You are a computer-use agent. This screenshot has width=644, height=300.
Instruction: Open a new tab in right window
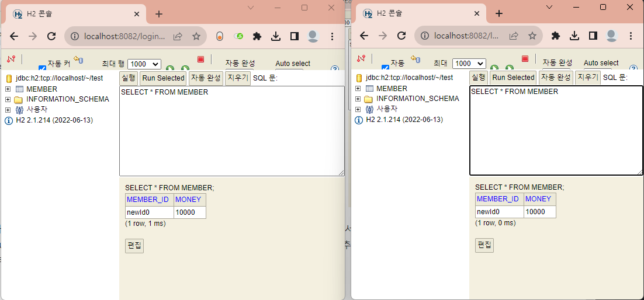(x=499, y=13)
